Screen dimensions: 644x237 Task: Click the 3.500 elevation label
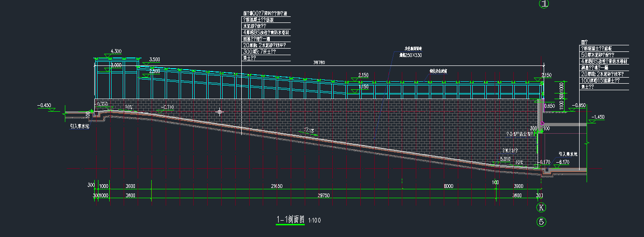[154, 60]
